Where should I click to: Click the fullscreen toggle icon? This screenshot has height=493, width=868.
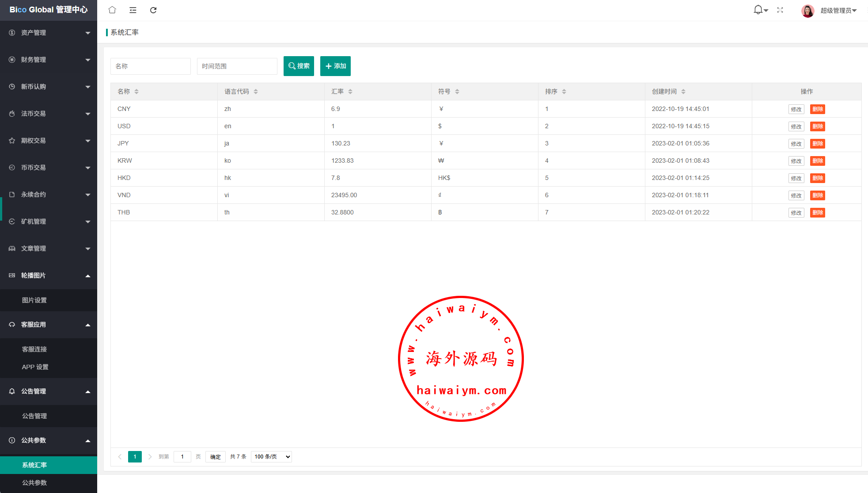point(780,10)
